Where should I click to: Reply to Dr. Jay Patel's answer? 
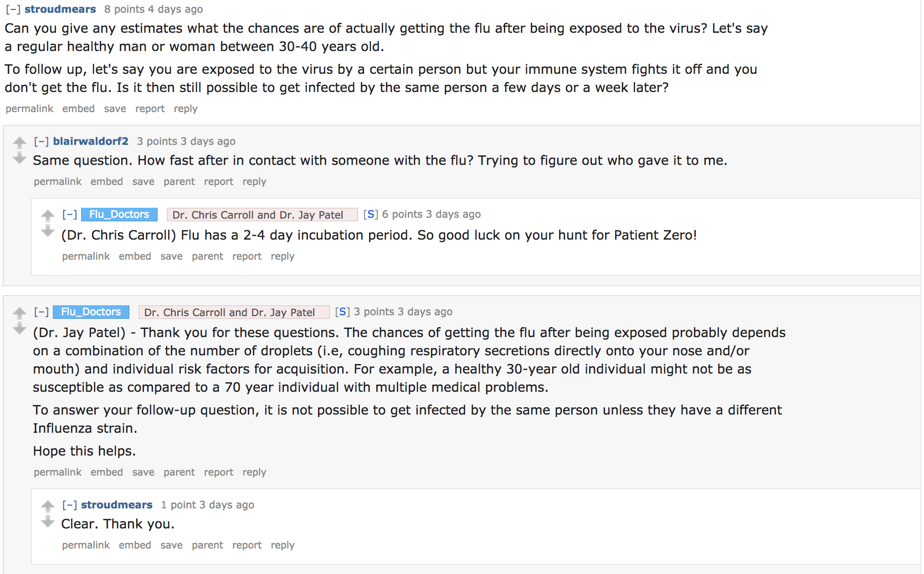[x=254, y=472]
